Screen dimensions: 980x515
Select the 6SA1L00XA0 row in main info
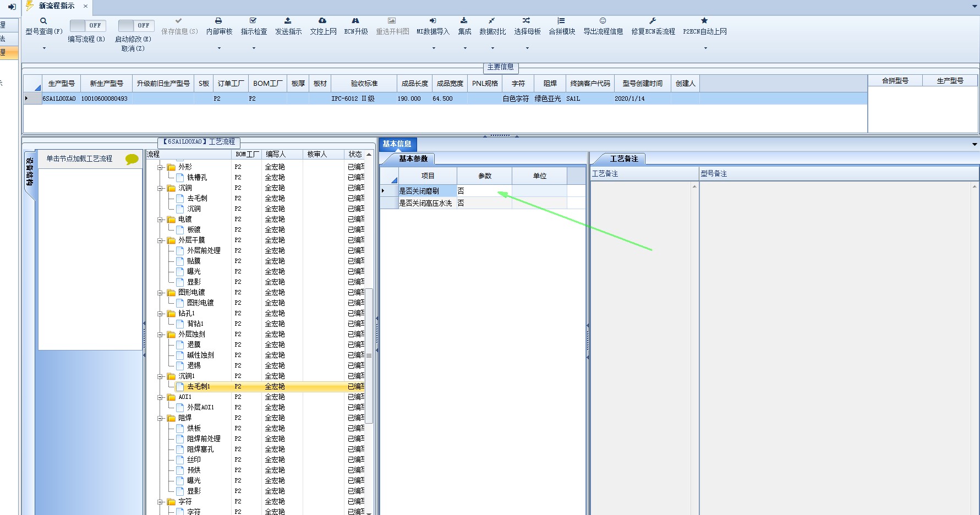pos(445,98)
